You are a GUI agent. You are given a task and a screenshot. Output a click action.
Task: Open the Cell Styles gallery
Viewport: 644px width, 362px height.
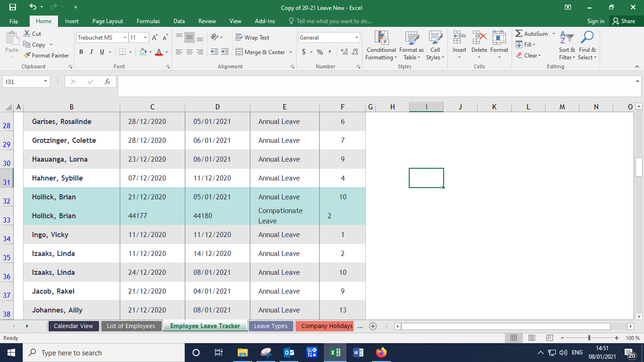point(435,46)
